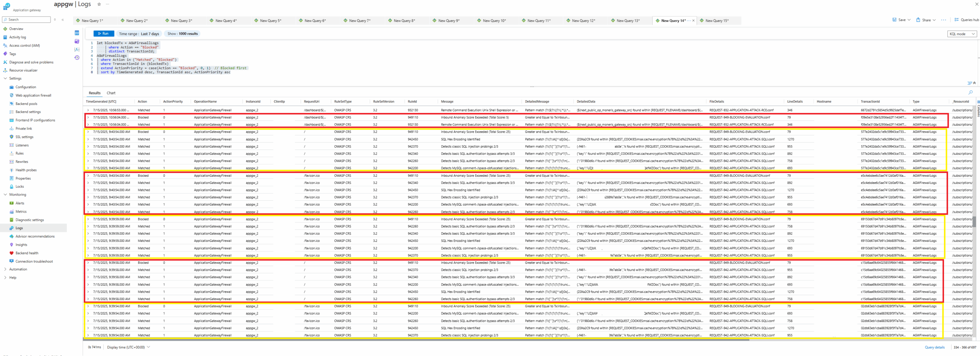
Task: Click the Query details link
Action: [934, 348]
